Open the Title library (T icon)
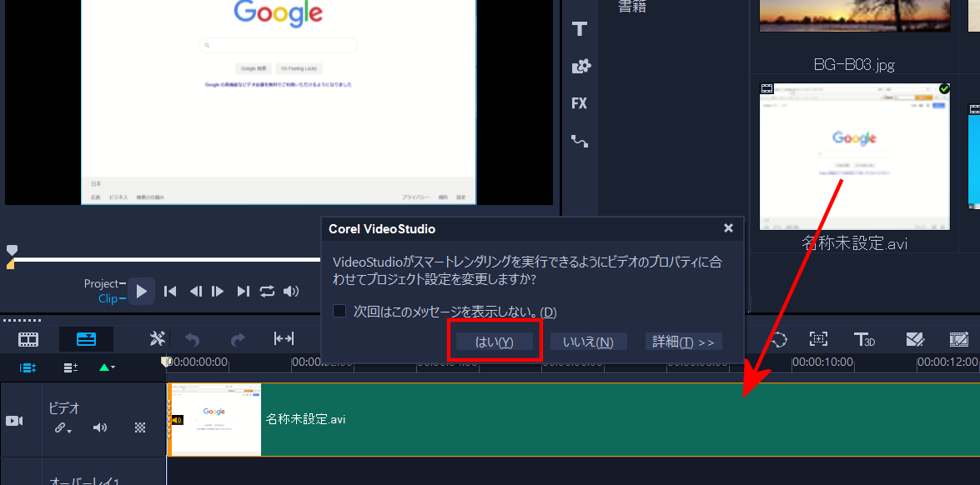The height and width of the screenshot is (485, 980). [x=580, y=28]
